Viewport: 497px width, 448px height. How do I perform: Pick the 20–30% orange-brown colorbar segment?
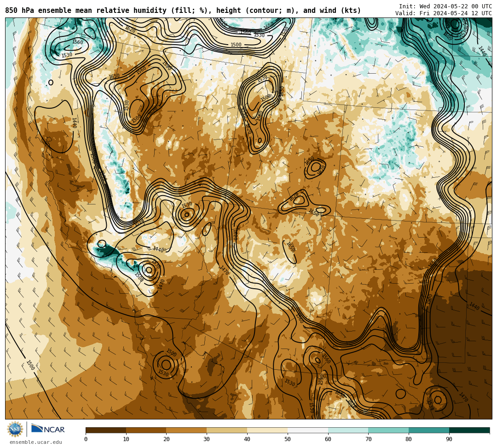point(187,430)
